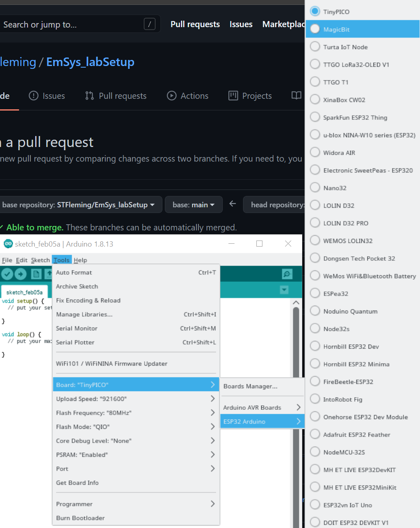Image resolution: width=420 pixels, height=528 pixels.
Task: Select the MagicBit board
Action: coord(363,29)
